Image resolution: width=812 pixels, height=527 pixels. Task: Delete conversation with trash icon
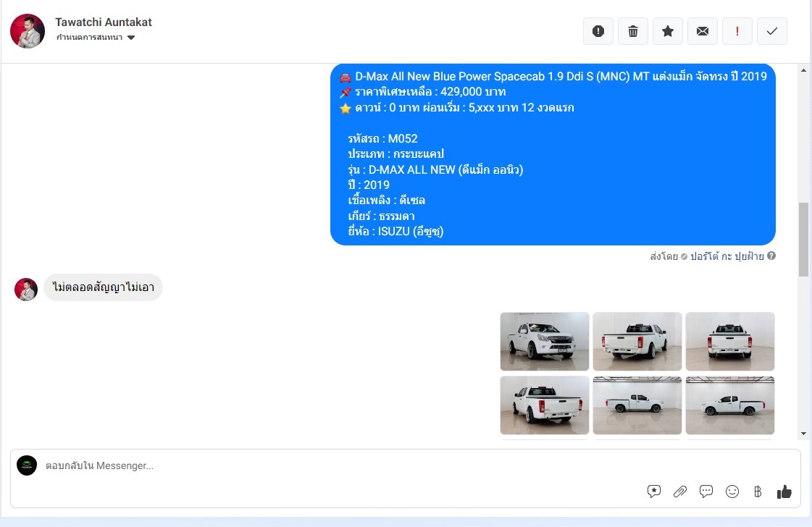633,31
